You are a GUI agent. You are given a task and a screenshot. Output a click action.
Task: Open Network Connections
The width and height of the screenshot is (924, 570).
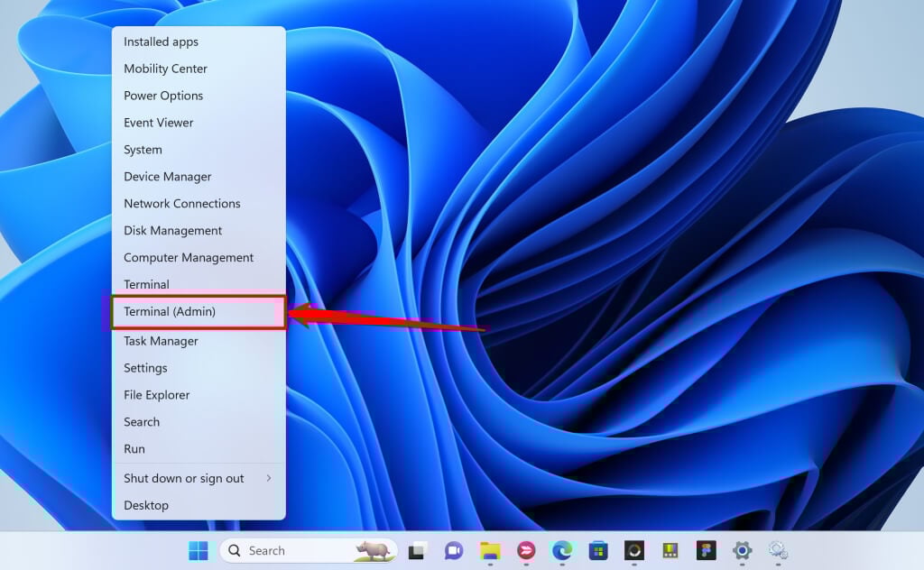[199, 204]
